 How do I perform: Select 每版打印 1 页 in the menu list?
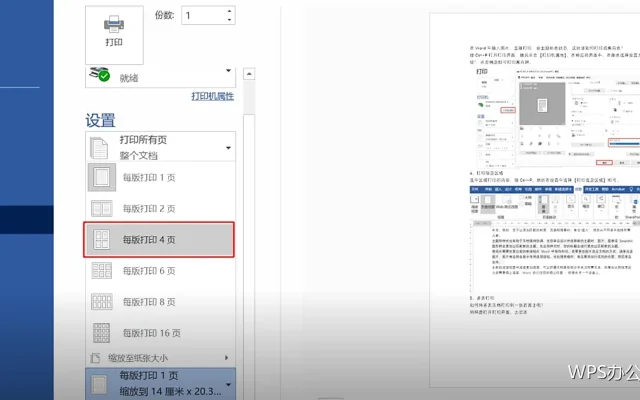[160, 178]
